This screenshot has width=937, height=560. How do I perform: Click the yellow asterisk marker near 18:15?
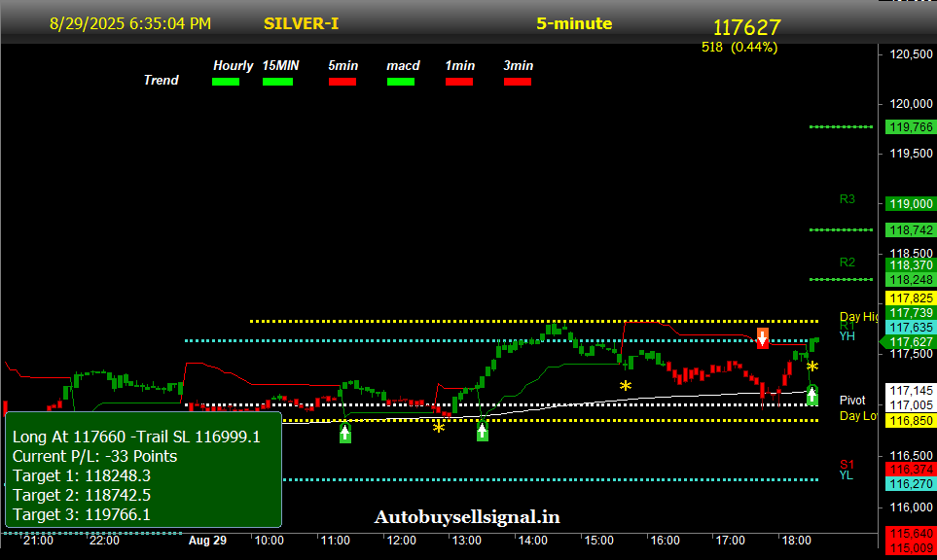[812, 366]
